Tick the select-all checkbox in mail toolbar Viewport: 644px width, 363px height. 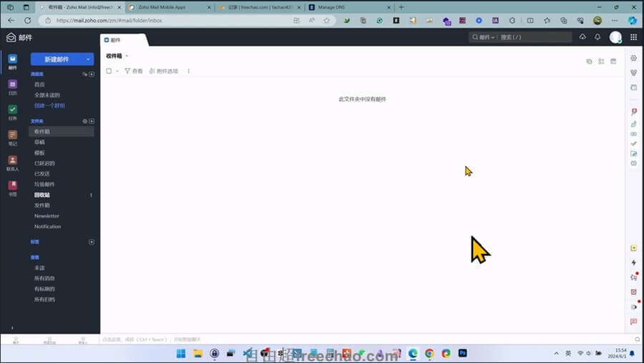(x=109, y=71)
